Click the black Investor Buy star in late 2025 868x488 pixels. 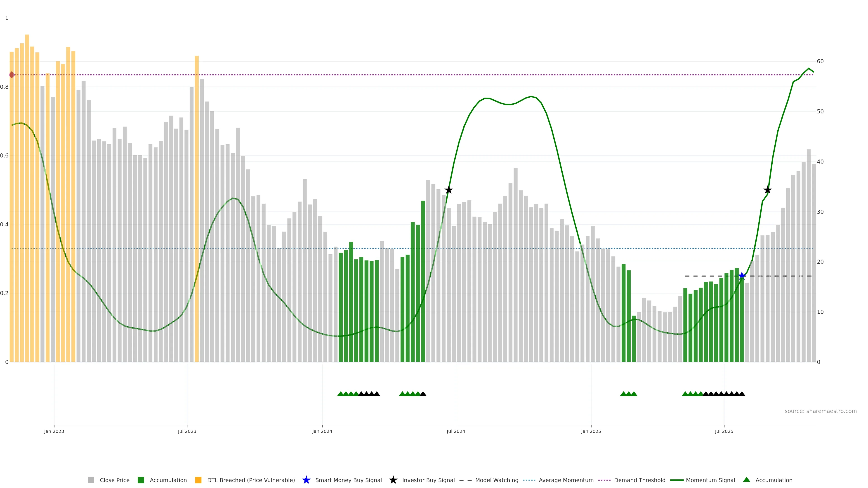pyautogui.click(x=767, y=190)
